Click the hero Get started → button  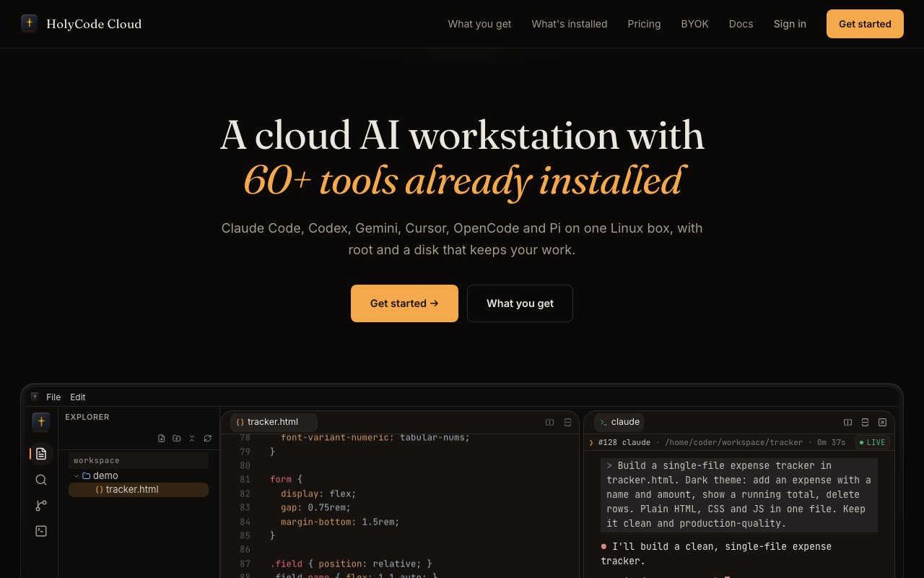[404, 303]
